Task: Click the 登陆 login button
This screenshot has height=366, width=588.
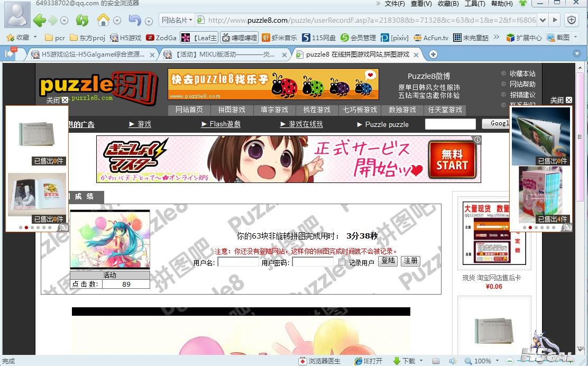Action: [388, 261]
